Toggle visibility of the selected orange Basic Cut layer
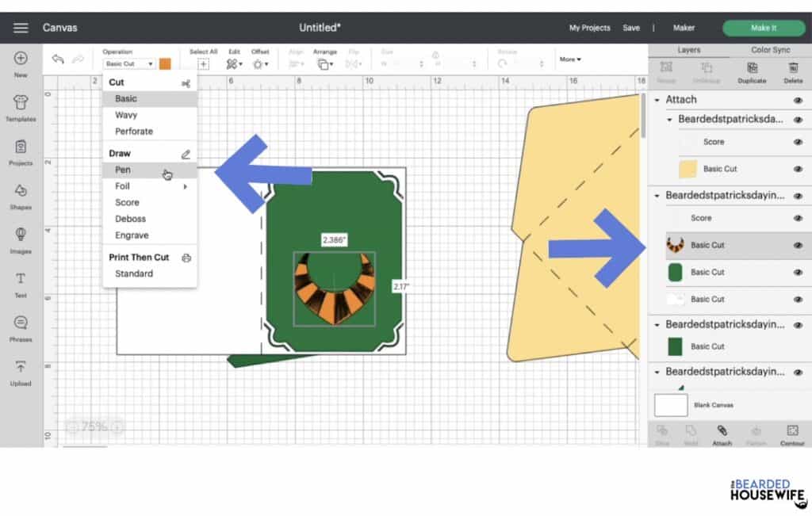 tap(798, 245)
